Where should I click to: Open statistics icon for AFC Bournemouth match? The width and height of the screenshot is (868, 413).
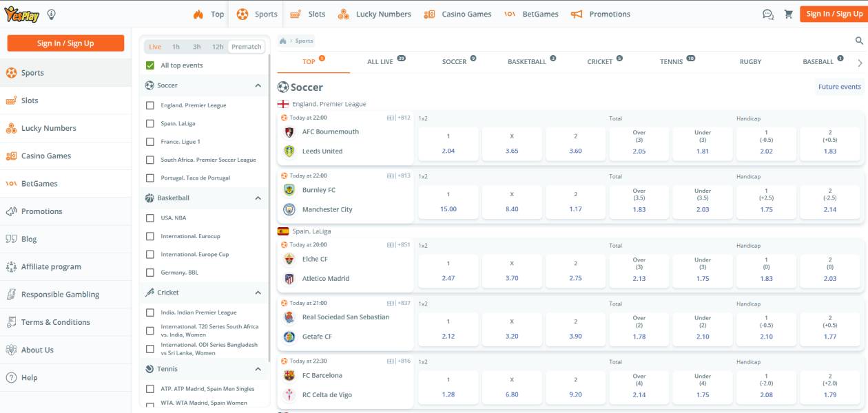pos(391,118)
